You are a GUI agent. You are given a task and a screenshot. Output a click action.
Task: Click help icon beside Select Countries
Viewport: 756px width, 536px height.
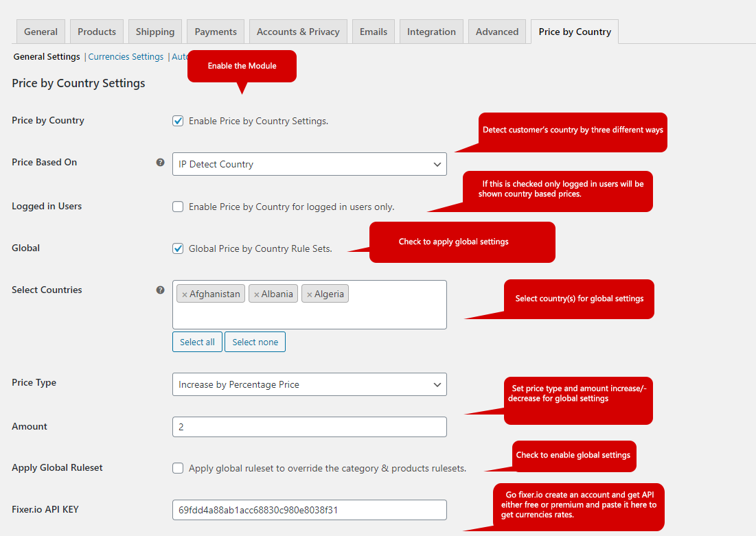coord(160,290)
